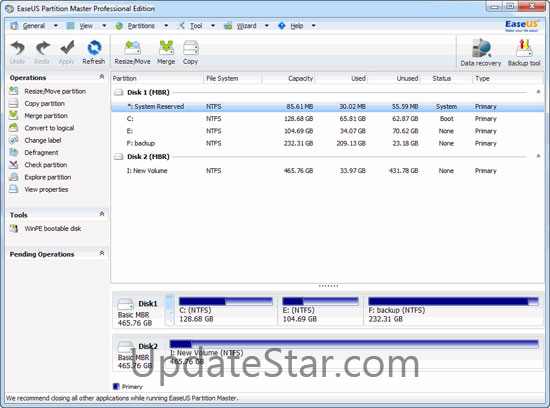Open the Help menu
Image resolution: width=550 pixels, height=408 pixels.
[297, 26]
